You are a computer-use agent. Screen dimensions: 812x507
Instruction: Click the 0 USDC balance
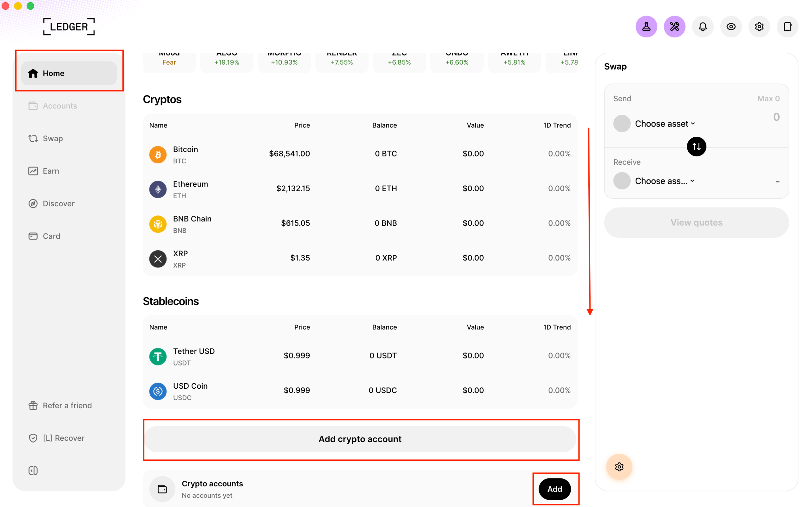click(383, 390)
